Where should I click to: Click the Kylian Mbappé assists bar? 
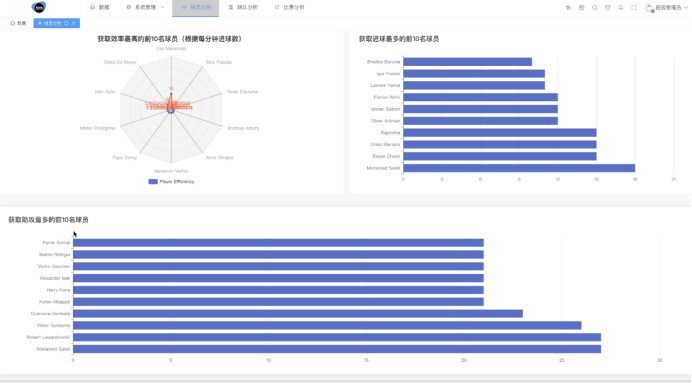[278, 302]
